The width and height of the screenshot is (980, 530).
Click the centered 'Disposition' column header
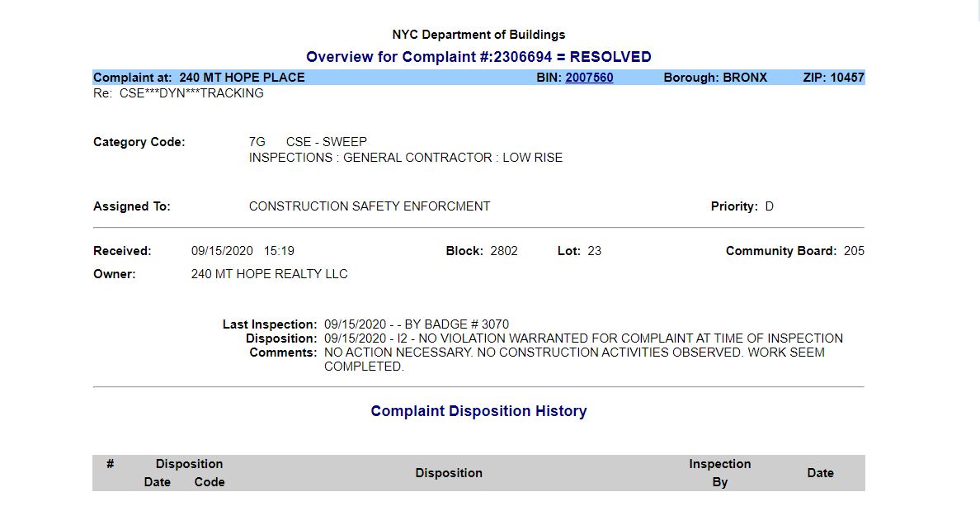449,473
